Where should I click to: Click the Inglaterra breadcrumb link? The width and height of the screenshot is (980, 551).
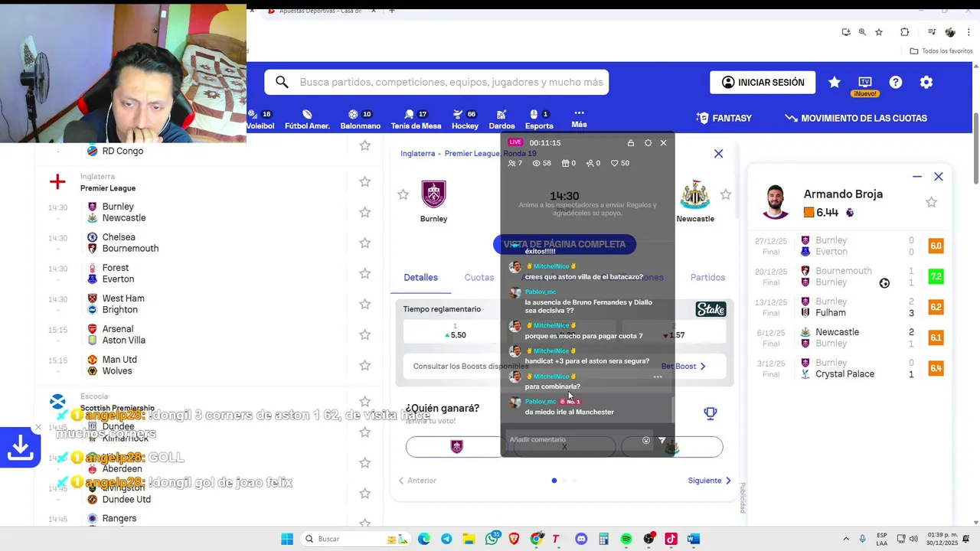[417, 153]
